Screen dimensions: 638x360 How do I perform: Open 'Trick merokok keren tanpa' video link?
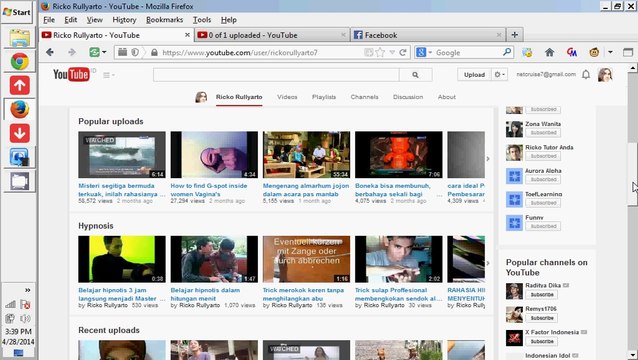tap(304, 294)
